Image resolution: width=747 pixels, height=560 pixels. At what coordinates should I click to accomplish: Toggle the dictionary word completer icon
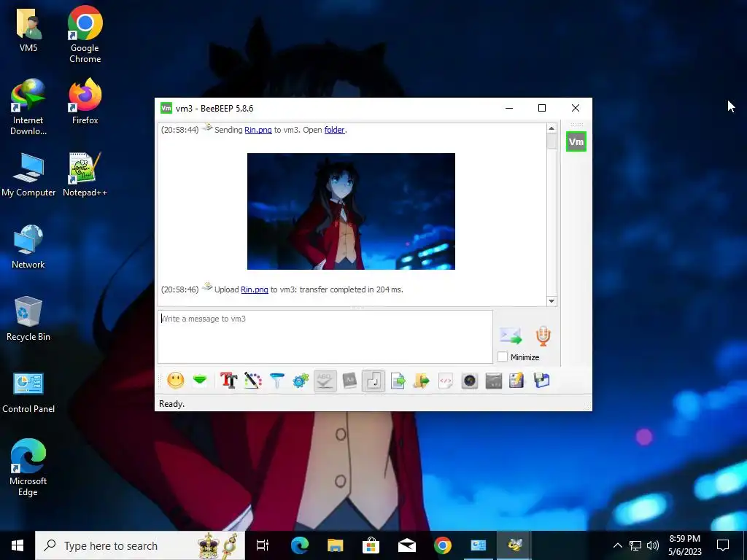point(349,381)
